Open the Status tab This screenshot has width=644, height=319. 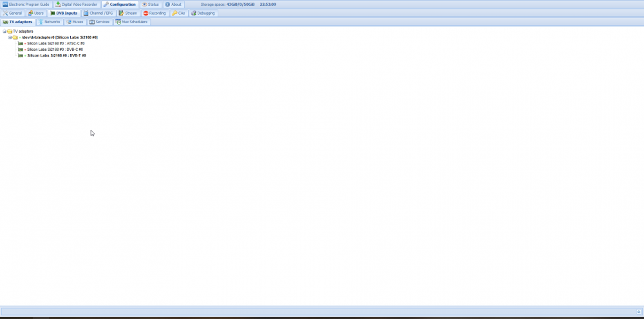(x=150, y=5)
